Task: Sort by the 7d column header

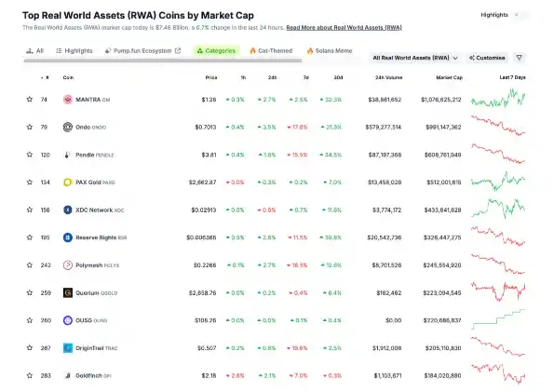Action: pyautogui.click(x=306, y=77)
